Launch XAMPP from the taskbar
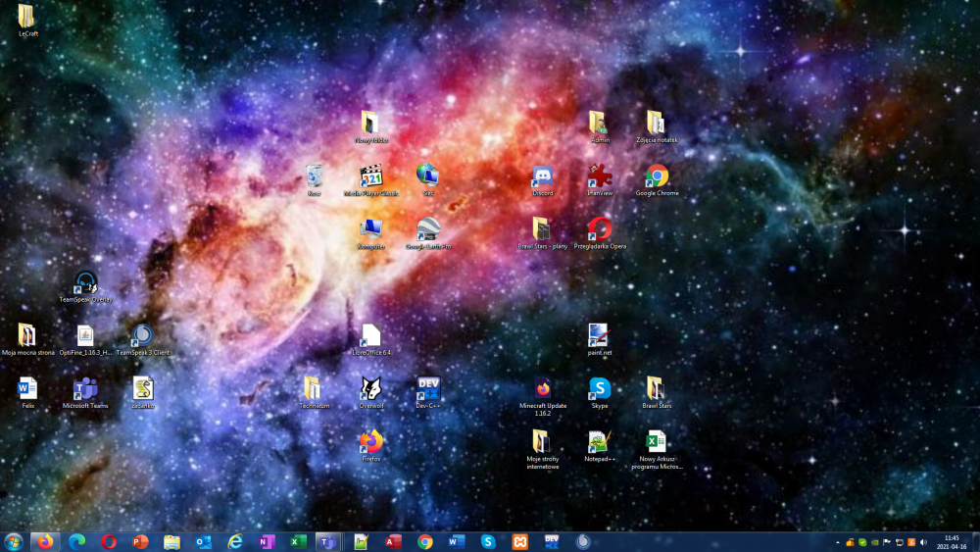 pos(519,541)
